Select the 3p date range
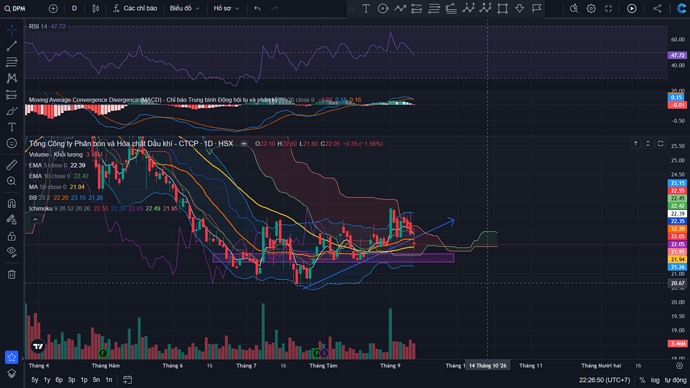 71,380
